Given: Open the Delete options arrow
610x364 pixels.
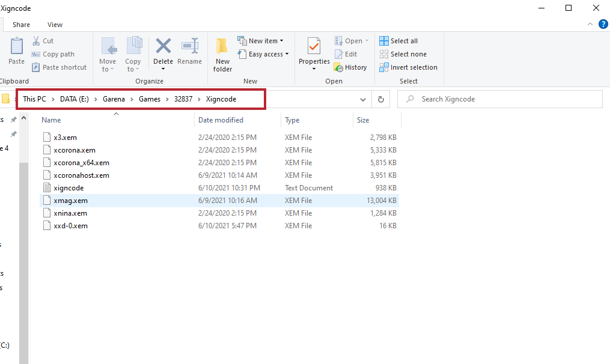Looking at the screenshot, I should point(163,69).
